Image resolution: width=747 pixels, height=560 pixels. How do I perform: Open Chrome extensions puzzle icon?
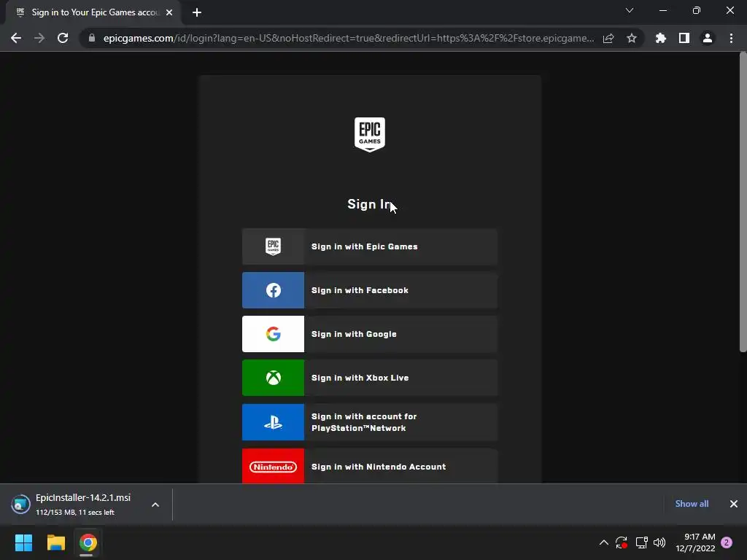661,38
